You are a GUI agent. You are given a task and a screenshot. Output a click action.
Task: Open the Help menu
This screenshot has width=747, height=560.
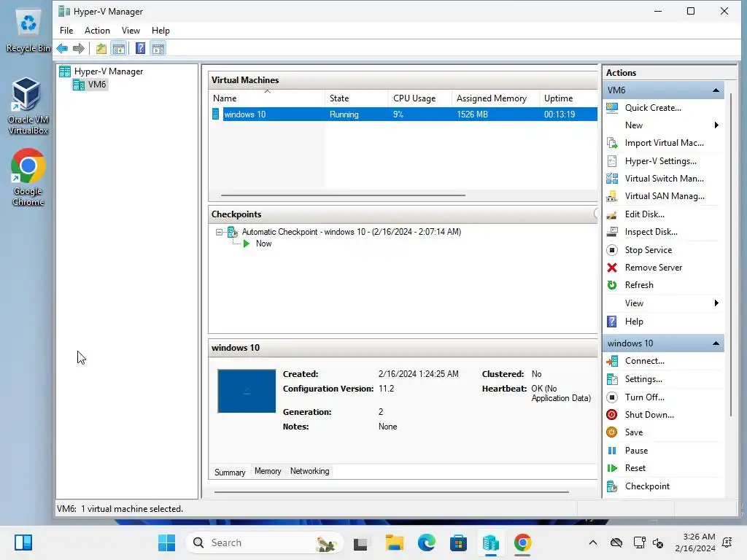(x=160, y=31)
